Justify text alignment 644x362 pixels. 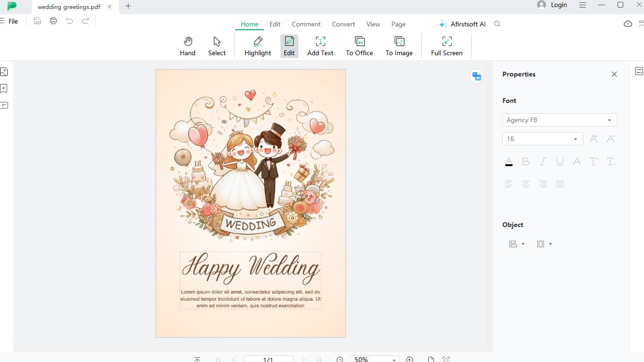[560, 184]
